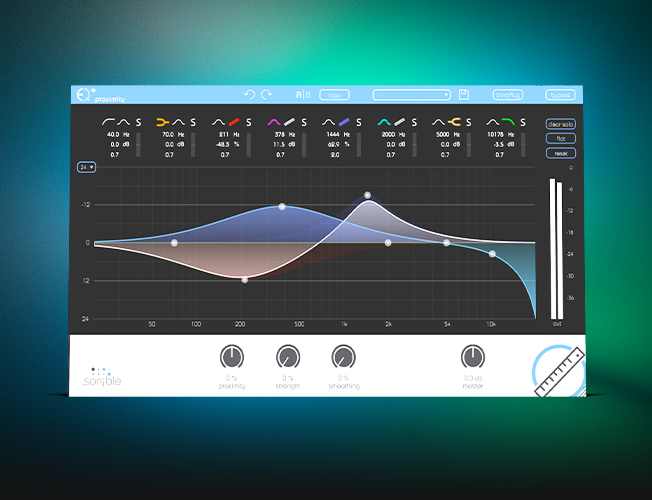Enable blindflug mode
652x500 pixels.
(x=508, y=95)
